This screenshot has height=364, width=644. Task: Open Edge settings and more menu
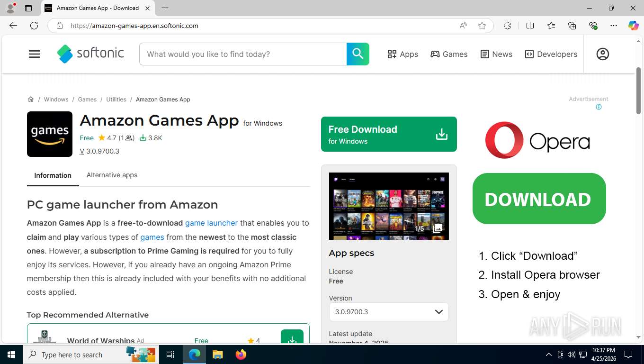pyautogui.click(x=614, y=26)
